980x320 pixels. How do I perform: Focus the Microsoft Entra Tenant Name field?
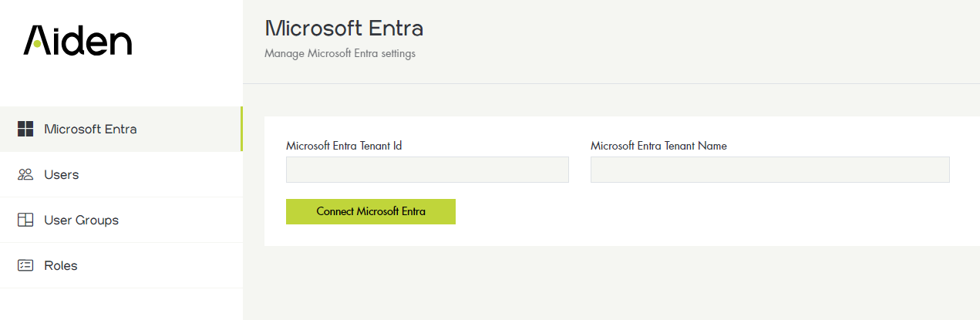[770, 170]
